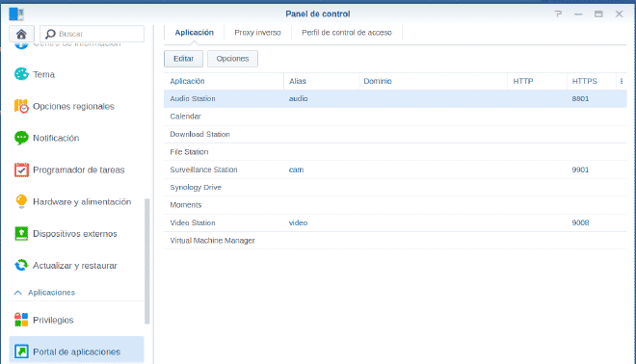Switch to the Aplicación tab
636x364 pixels.
195,33
